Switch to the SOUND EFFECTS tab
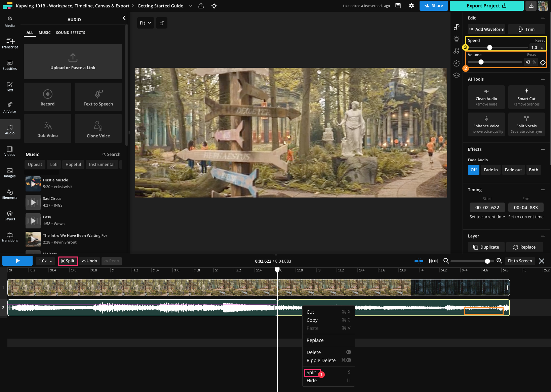Screen dimensions: 551x392 pyautogui.click(x=70, y=33)
